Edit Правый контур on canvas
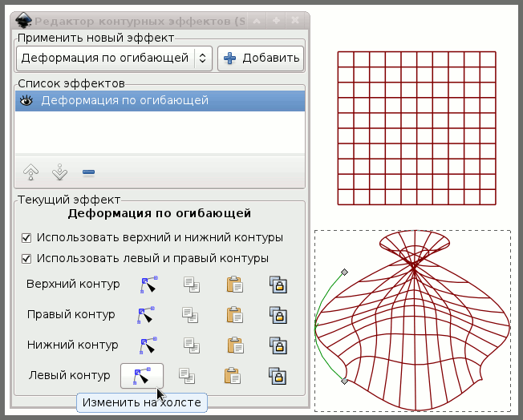523x420 pixels. (148, 315)
